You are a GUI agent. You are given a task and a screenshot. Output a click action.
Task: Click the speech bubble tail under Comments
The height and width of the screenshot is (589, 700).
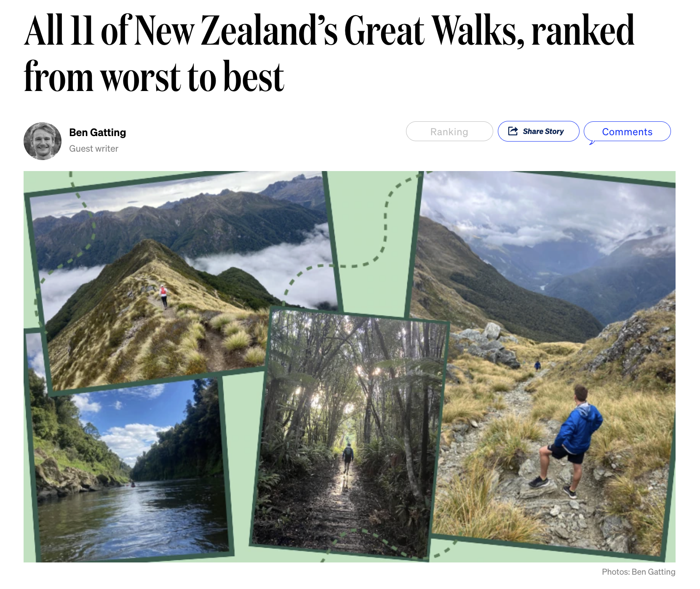592,142
